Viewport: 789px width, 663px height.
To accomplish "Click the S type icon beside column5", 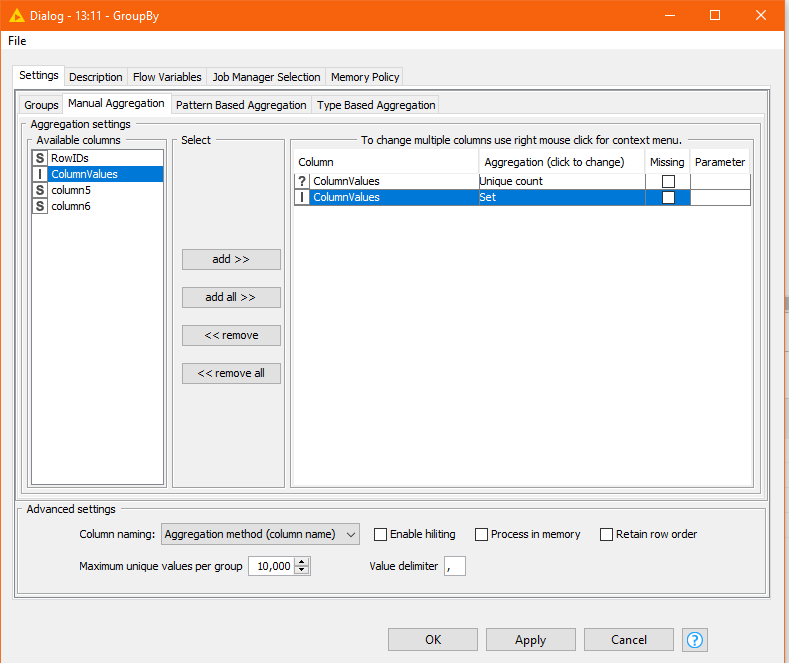I will click(40, 190).
